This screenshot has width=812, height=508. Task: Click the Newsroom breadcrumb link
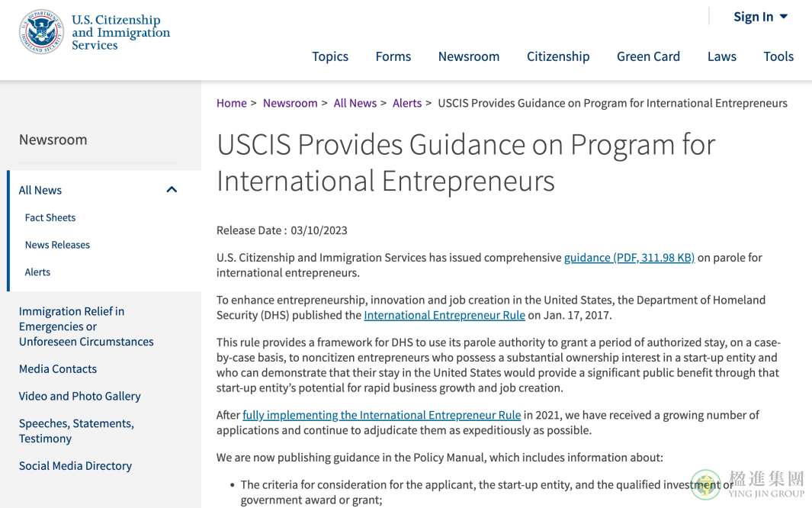point(290,103)
